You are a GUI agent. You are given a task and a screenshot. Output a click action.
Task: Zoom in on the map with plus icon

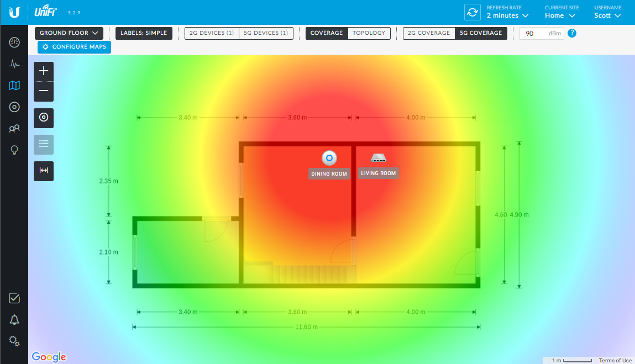coord(43,71)
